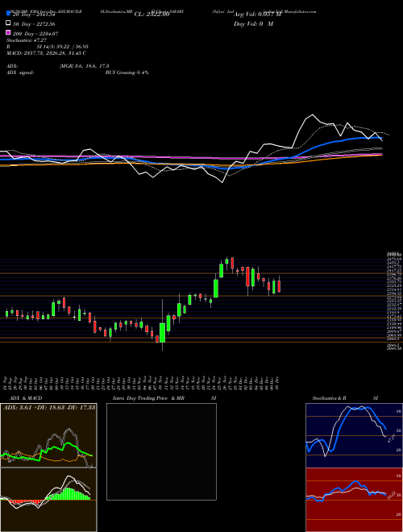Screen dimensions: 403x532
Task: Click the 'ADX: 3.61 +DY: 18.63 -DY: 17.33' header
Action: [49, 407]
